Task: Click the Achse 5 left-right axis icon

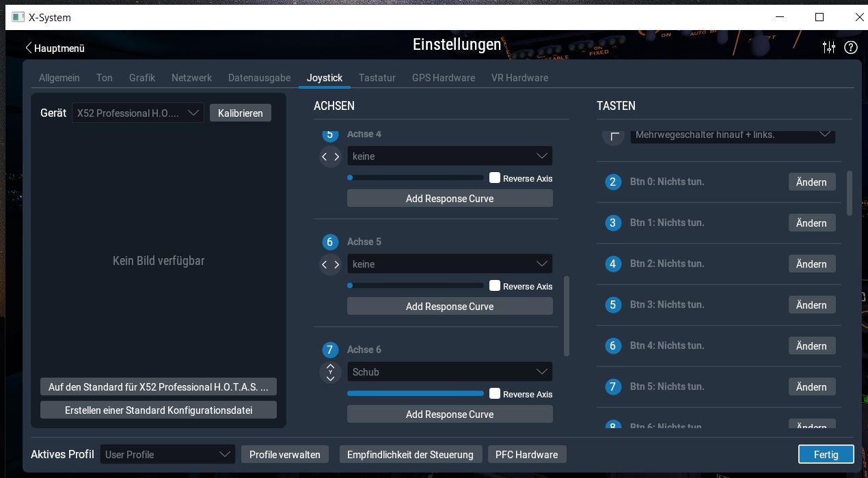Action: pos(330,264)
